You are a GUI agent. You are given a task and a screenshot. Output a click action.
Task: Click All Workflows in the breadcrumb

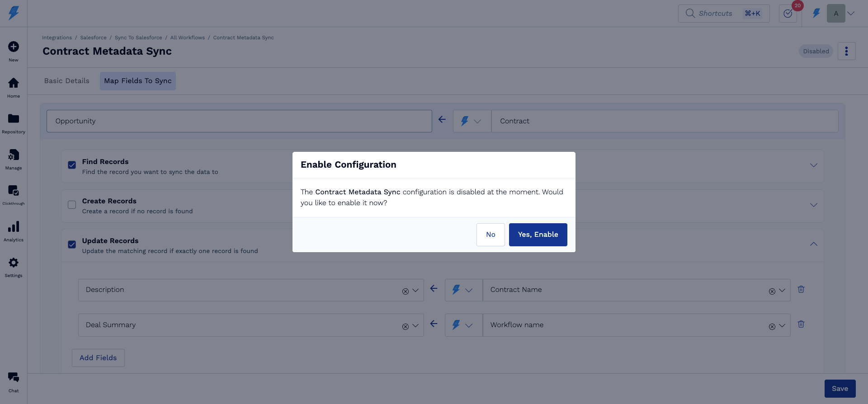(187, 38)
